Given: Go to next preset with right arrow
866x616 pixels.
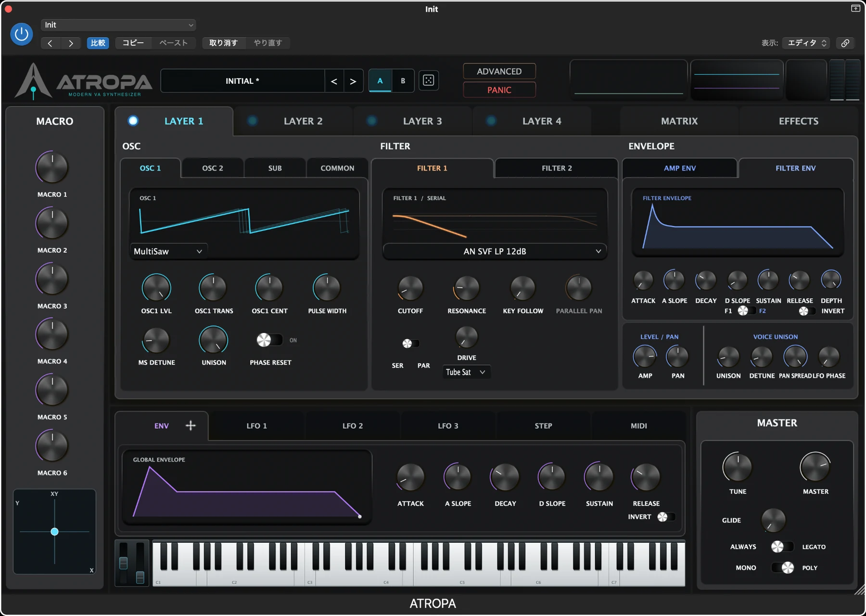Looking at the screenshot, I should click(x=71, y=43).
